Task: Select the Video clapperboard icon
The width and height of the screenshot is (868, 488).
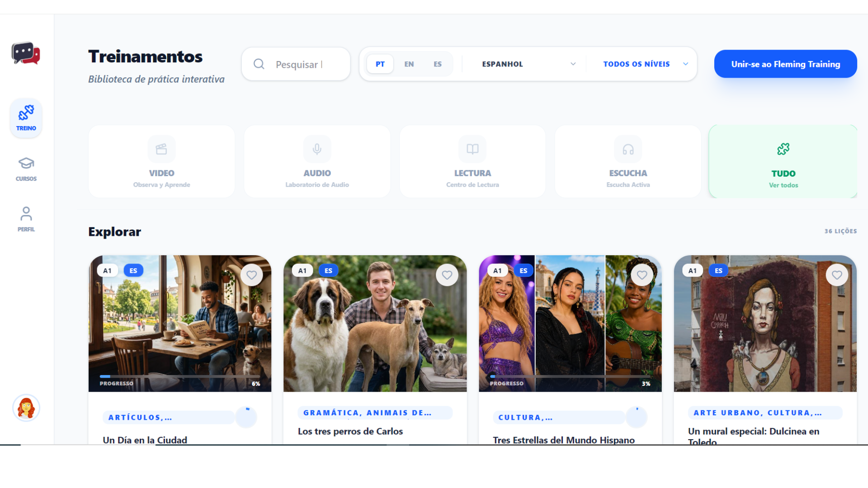Action: click(161, 149)
